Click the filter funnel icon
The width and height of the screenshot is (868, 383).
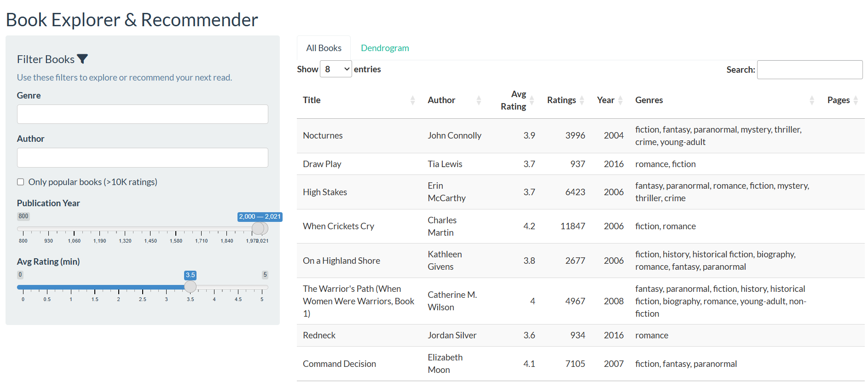82,59
